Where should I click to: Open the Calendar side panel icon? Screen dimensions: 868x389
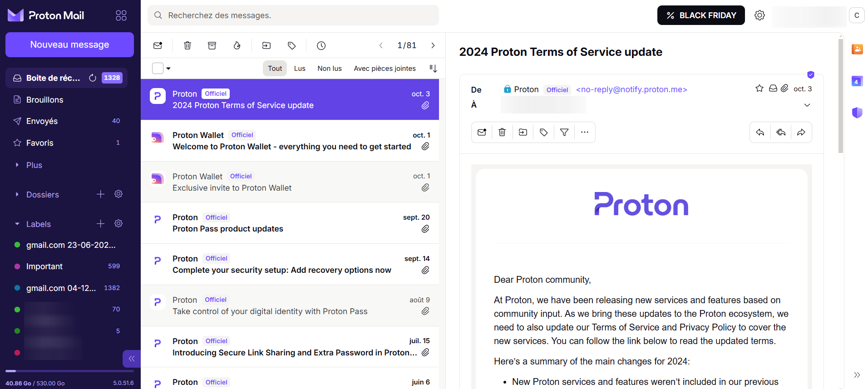[857, 81]
